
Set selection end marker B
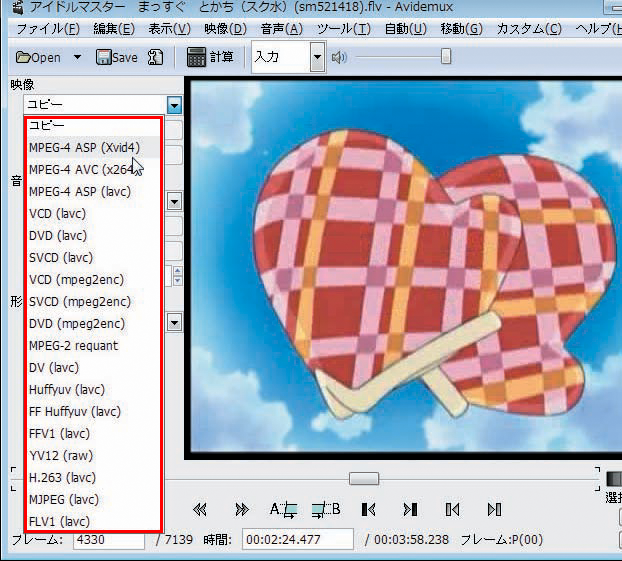coord(326,510)
